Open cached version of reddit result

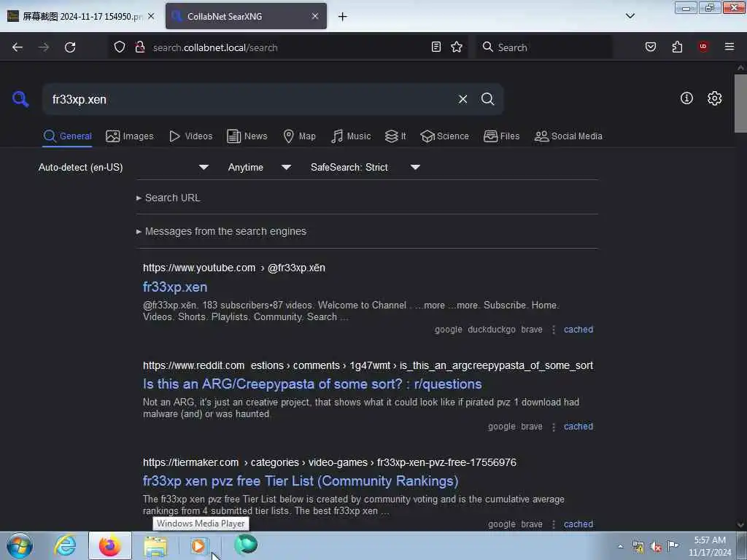tap(578, 427)
